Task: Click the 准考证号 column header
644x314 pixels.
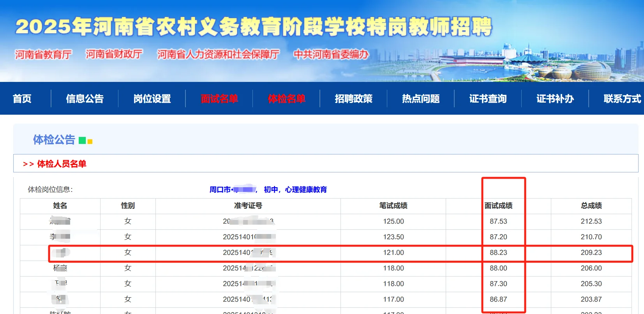Action: coord(248,206)
